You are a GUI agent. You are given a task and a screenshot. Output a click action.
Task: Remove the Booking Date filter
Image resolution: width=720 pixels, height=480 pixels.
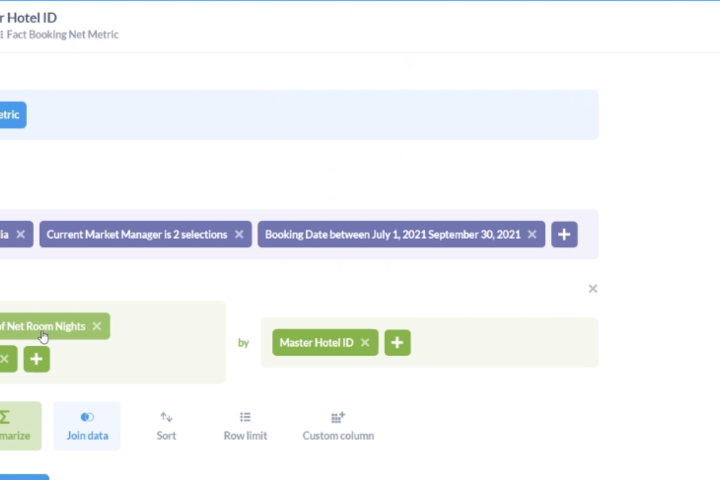coord(532,234)
